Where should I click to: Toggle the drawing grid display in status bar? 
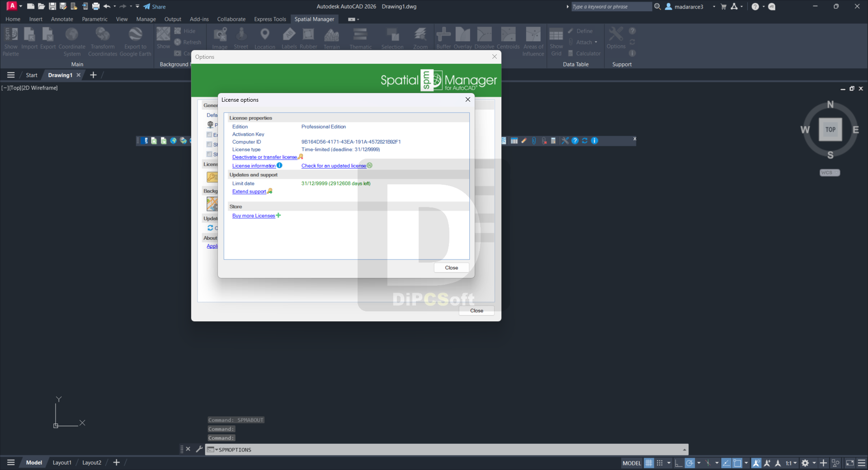649,463
